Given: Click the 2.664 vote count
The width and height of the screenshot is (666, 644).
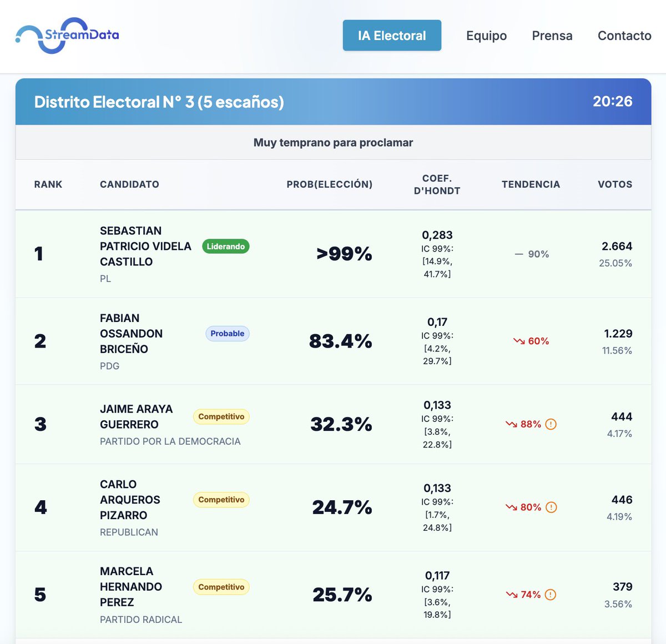Looking at the screenshot, I should [x=617, y=246].
